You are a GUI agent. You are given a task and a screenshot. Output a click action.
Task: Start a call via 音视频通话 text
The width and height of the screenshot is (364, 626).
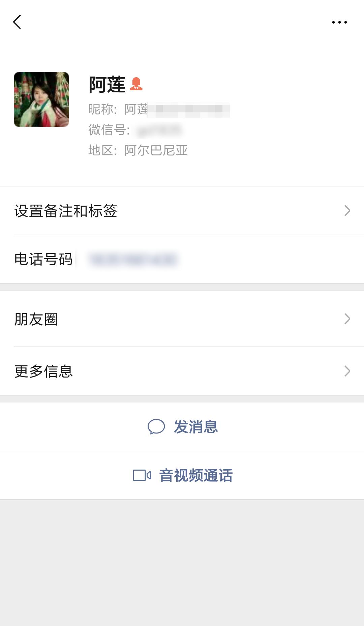point(196,476)
